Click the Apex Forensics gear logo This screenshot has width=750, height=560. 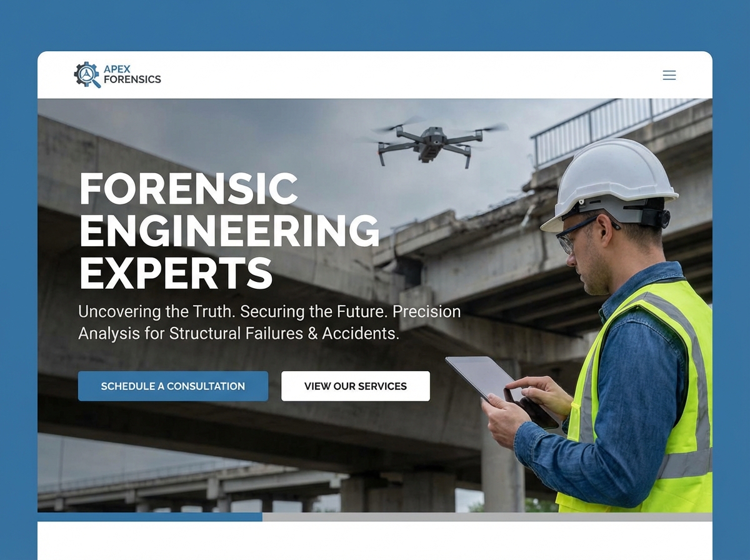pyautogui.click(x=86, y=75)
